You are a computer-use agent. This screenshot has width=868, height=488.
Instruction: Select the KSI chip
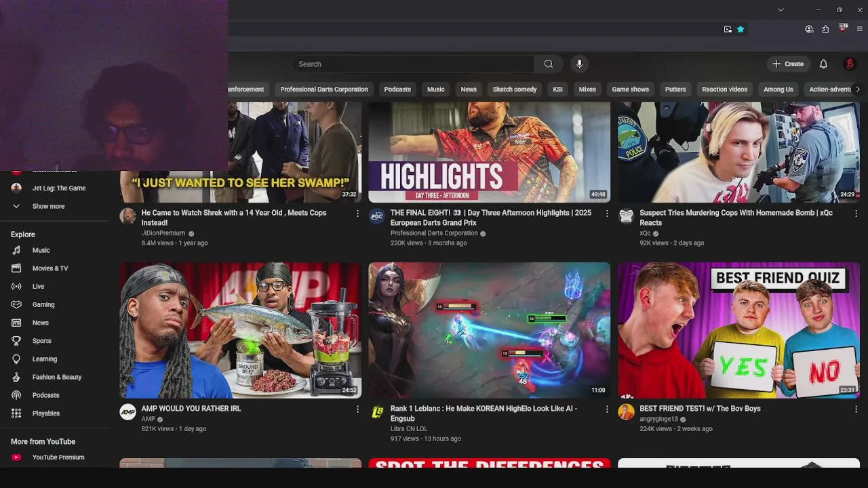pos(557,89)
